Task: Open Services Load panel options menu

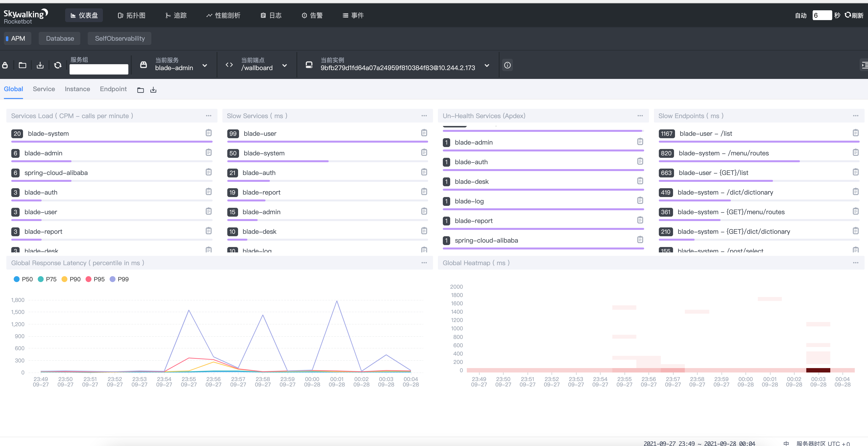Action: (209, 116)
